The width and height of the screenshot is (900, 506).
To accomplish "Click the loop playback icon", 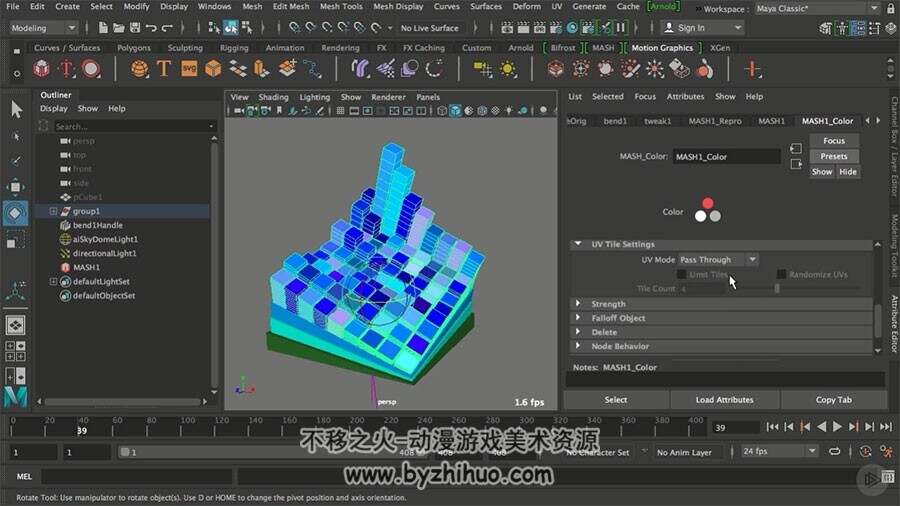I will pyautogui.click(x=835, y=451).
